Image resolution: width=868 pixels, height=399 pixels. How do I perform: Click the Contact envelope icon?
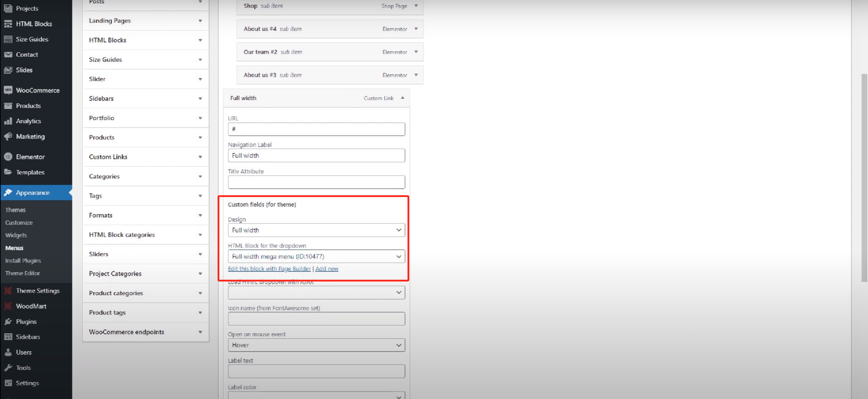[8, 55]
